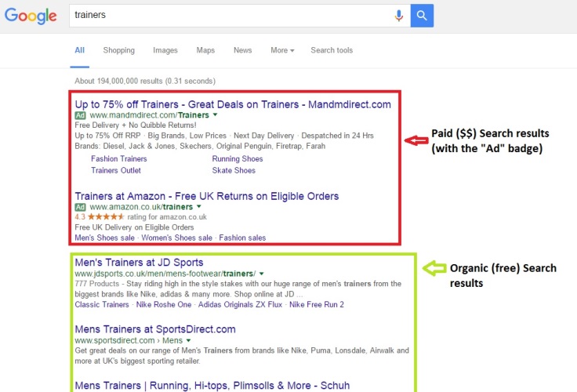577x392 pixels.
Task: Click the blue search magnifier button
Action: coord(422,16)
